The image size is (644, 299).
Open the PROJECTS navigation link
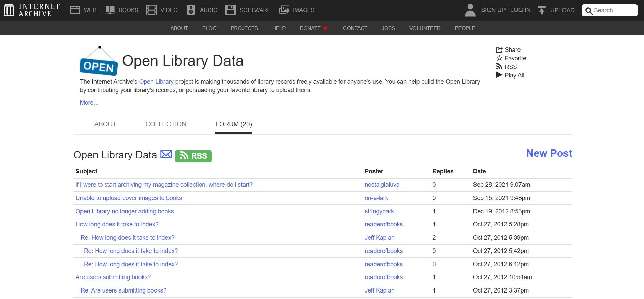coord(244,28)
